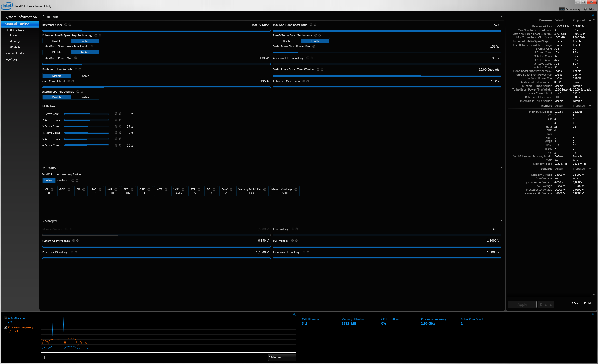
Task: Open the 5 Minutes time range dropdown
Action: 282,357
